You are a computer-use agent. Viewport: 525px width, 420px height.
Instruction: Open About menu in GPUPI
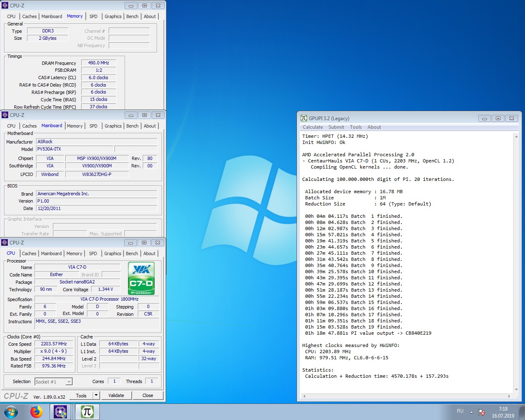click(374, 127)
